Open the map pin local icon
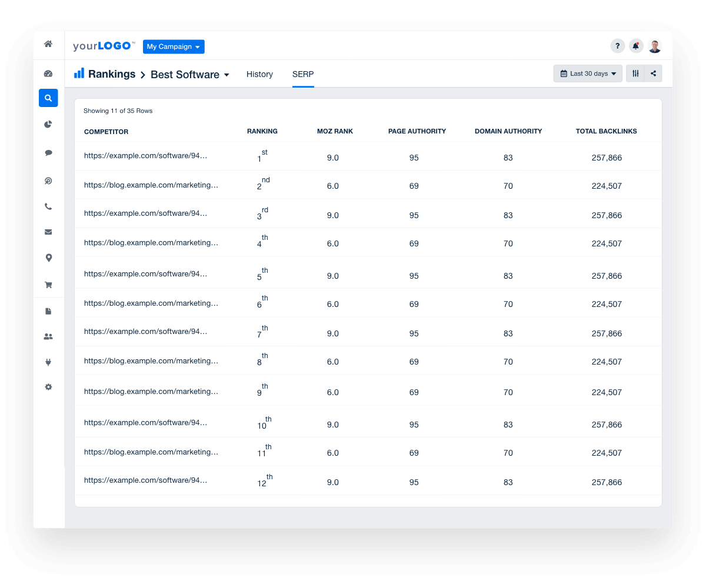The width and height of the screenshot is (706, 588). 48,258
